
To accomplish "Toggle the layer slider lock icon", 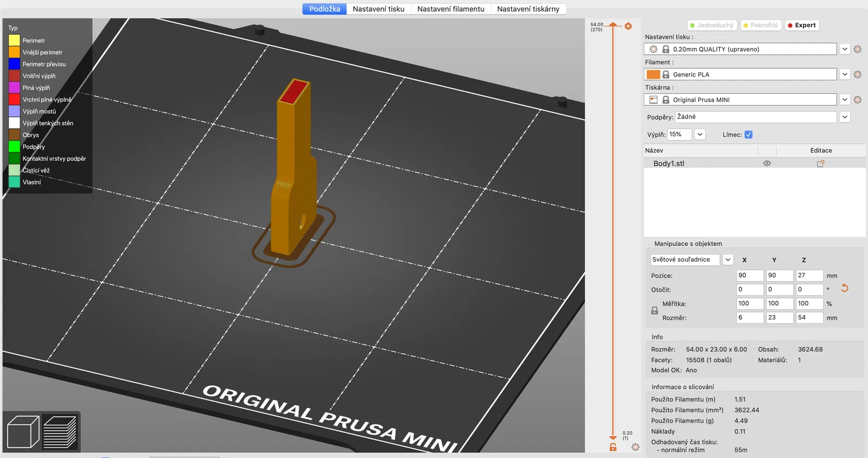I will coord(613,447).
